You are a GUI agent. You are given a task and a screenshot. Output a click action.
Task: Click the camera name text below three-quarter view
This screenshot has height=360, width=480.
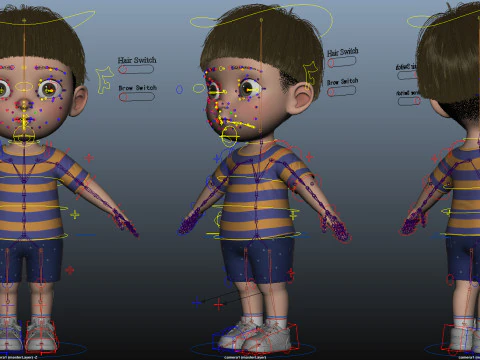[x=245, y=357]
